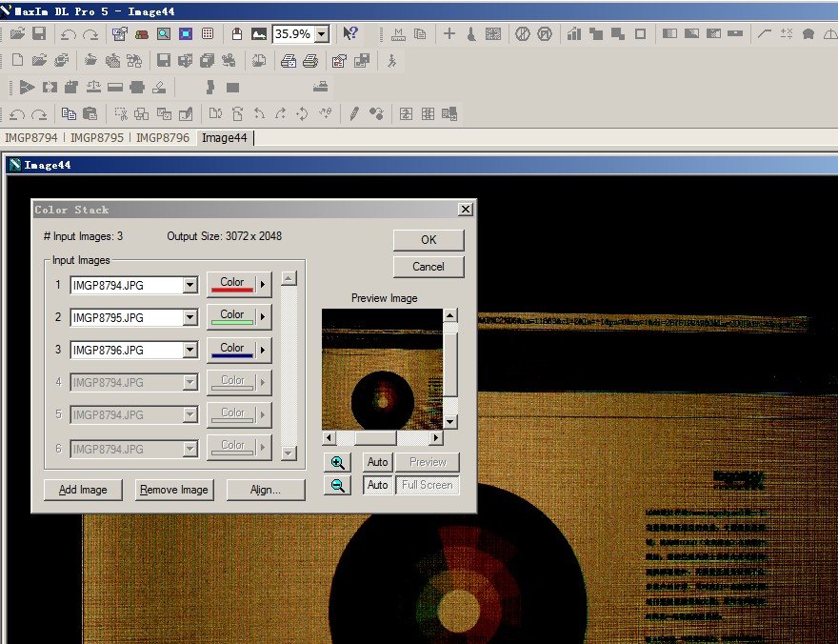This screenshot has height=644, width=838.
Task: Expand the arrow beside the green Color button
Action: click(x=263, y=317)
